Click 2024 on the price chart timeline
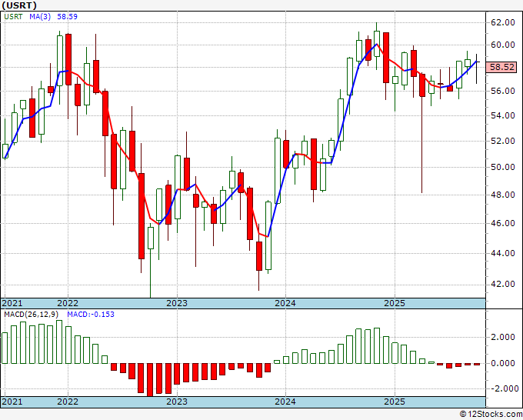This screenshot has width=523, height=420. [285, 303]
